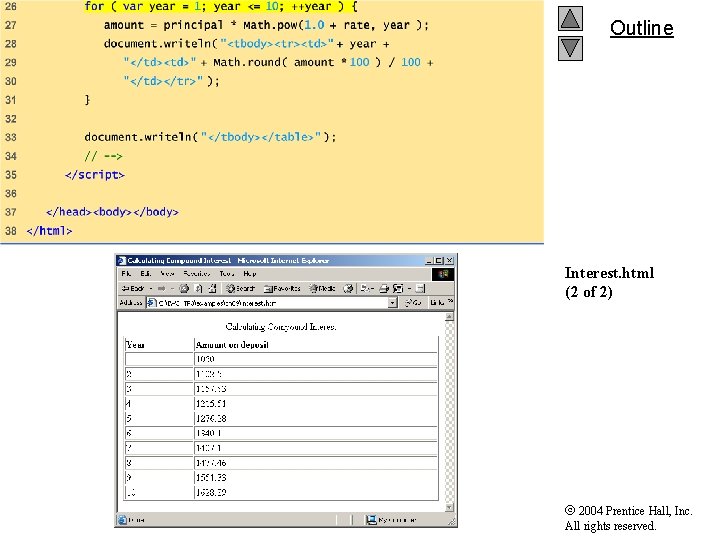
Task: Click the Mail icon in the toolbar
Action: pos(366,288)
